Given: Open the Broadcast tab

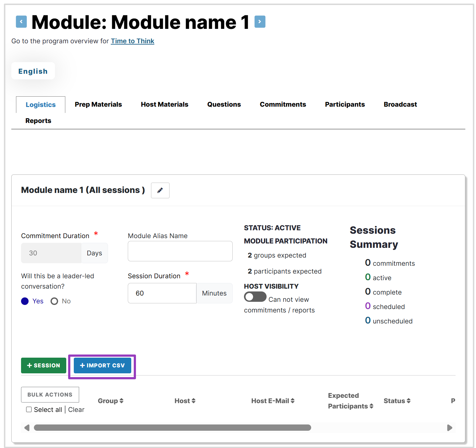Looking at the screenshot, I should (400, 104).
